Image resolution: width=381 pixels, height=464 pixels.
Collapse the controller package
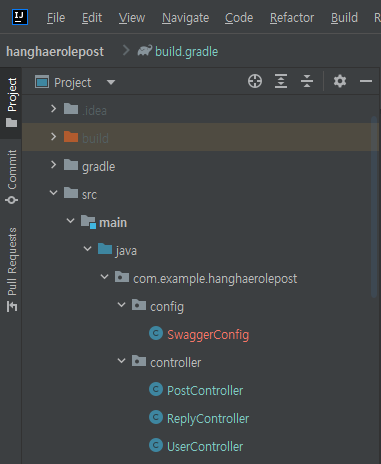pos(121,360)
